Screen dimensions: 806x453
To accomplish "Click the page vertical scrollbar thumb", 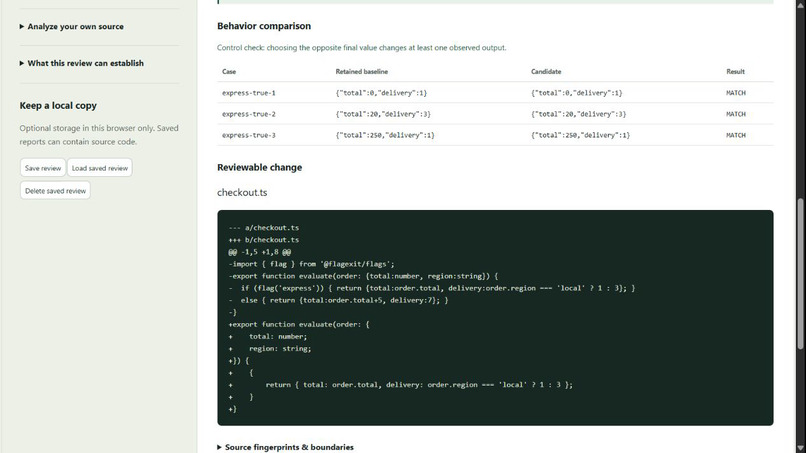I will click(800, 274).
